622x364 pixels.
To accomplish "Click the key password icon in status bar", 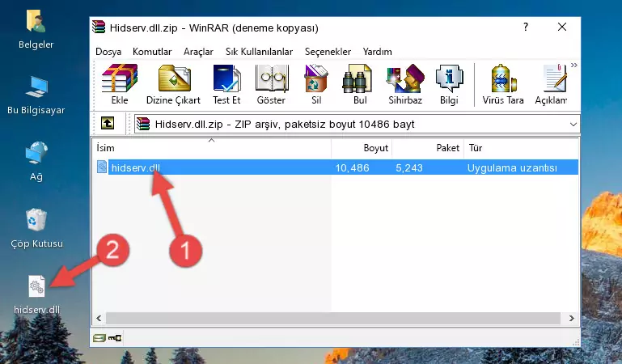I will click(x=115, y=338).
